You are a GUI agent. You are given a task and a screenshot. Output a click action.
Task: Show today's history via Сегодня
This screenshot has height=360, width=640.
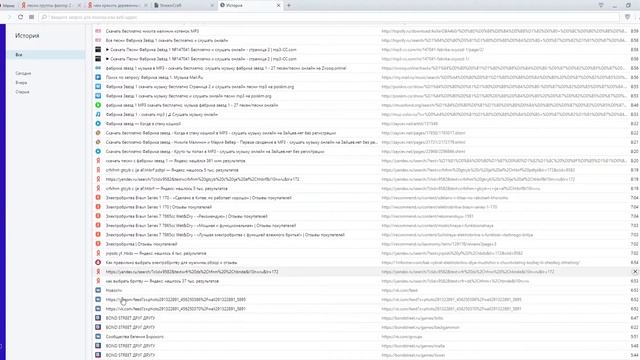point(23,73)
